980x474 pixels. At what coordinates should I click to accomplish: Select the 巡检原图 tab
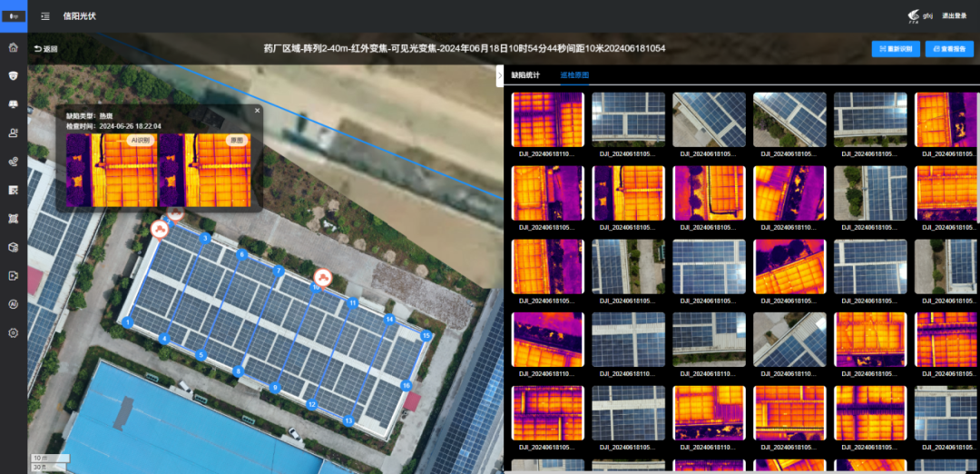(x=574, y=75)
